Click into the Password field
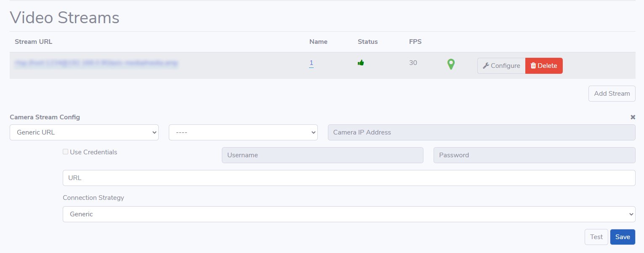Screen dimensions: 644x253 [534, 155]
